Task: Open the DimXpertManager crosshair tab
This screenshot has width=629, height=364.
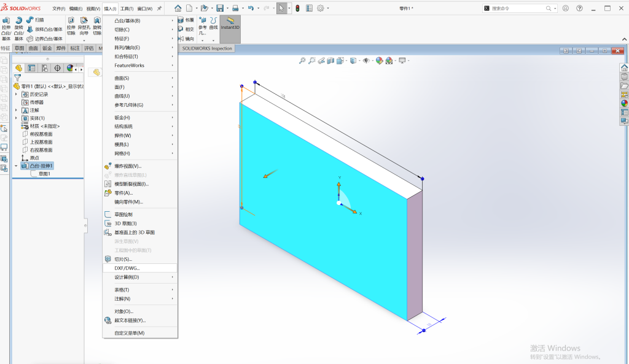Action: 57,68
